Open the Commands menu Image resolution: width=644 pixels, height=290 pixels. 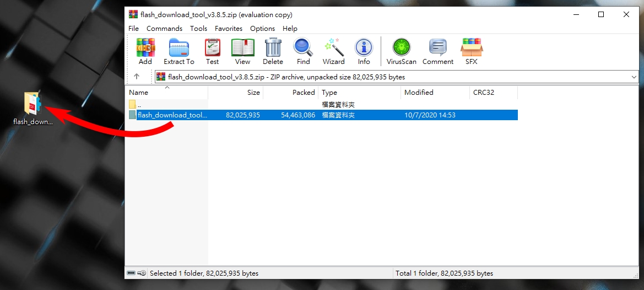[164, 29]
